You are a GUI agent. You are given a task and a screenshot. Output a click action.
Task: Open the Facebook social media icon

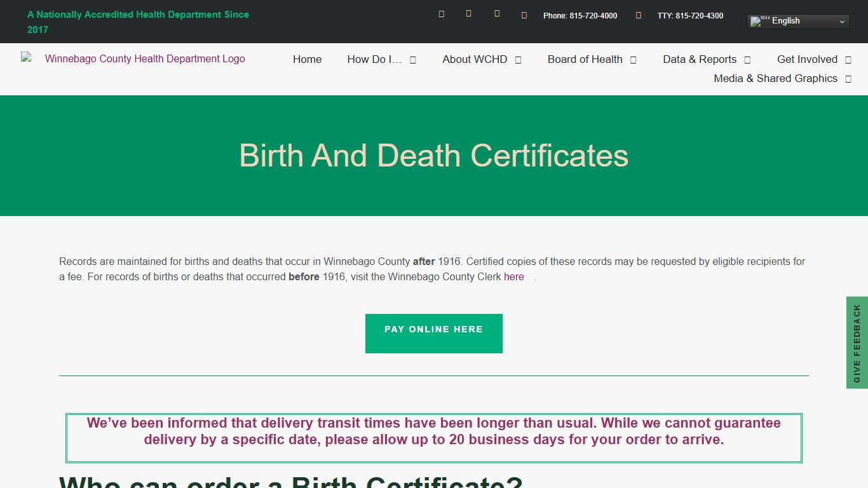pyautogui.click(x=441, y=13)
